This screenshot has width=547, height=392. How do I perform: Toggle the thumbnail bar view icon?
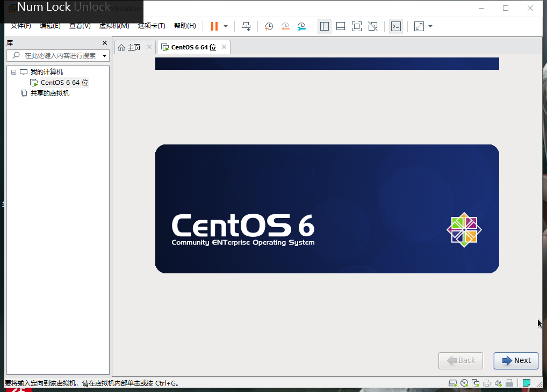341,26
